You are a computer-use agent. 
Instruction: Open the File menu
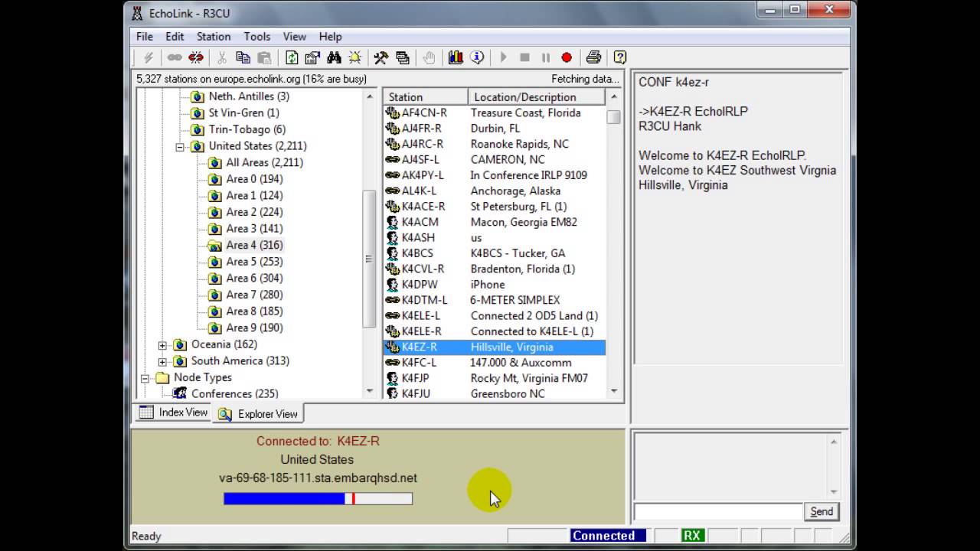tap(145, 37)
